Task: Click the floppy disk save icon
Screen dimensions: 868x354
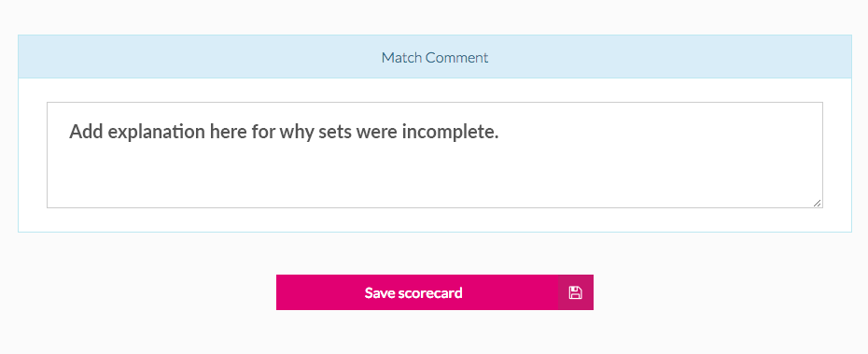Action: coord(575,292)
